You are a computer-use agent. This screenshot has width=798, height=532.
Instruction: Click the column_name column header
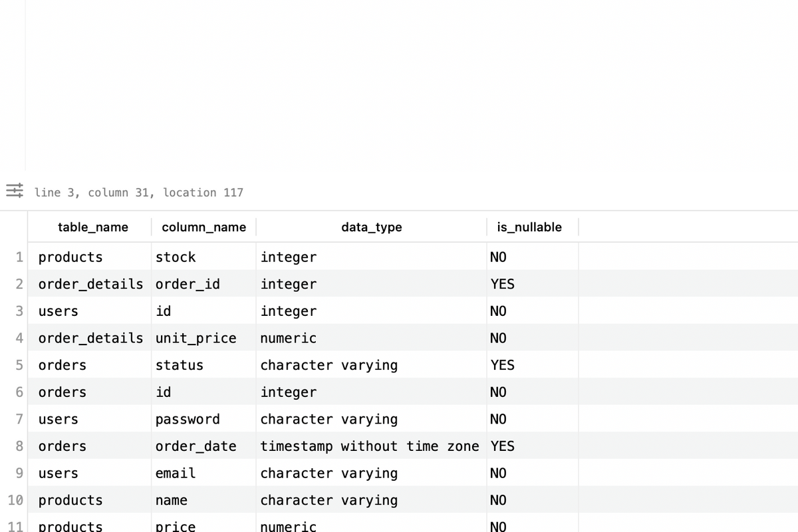tap(204, 227)
